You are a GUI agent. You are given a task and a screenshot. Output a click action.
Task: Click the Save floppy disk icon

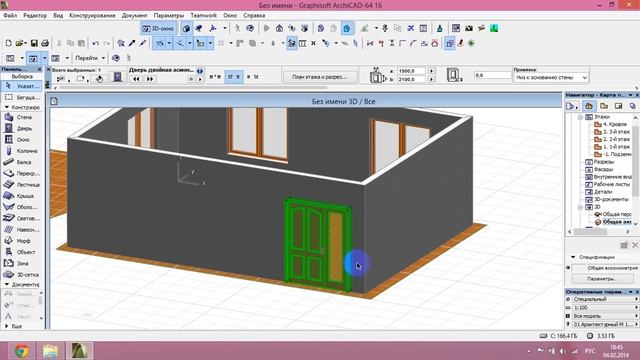tap(34, 43)
